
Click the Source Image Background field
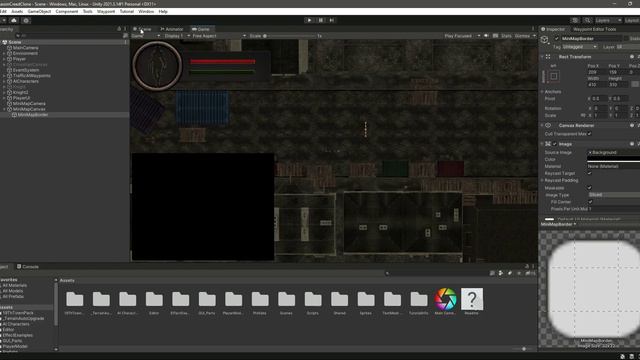click(613, 152)
